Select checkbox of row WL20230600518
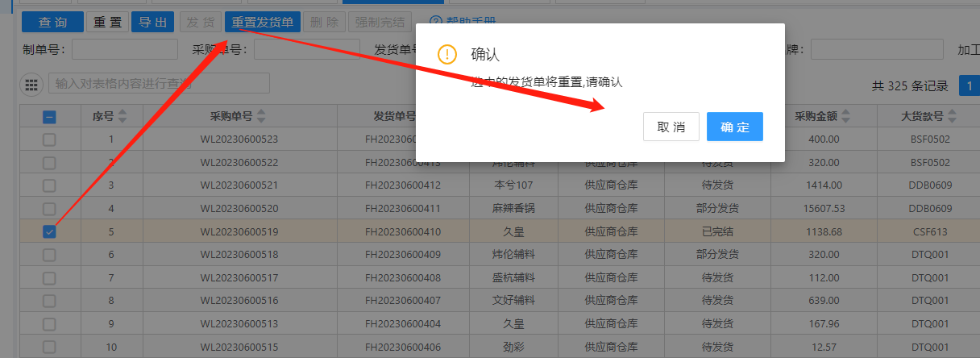 49,255
